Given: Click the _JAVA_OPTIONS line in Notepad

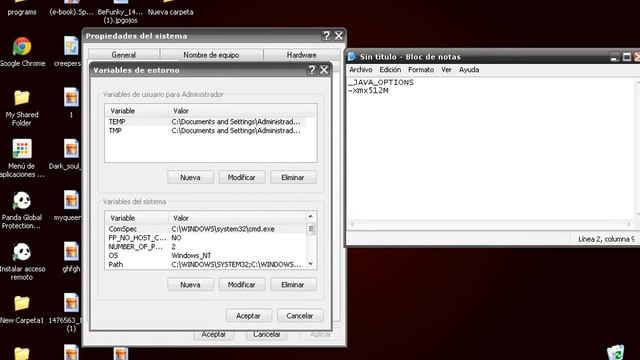Looking at the screenshot, I should pos(381,82).
